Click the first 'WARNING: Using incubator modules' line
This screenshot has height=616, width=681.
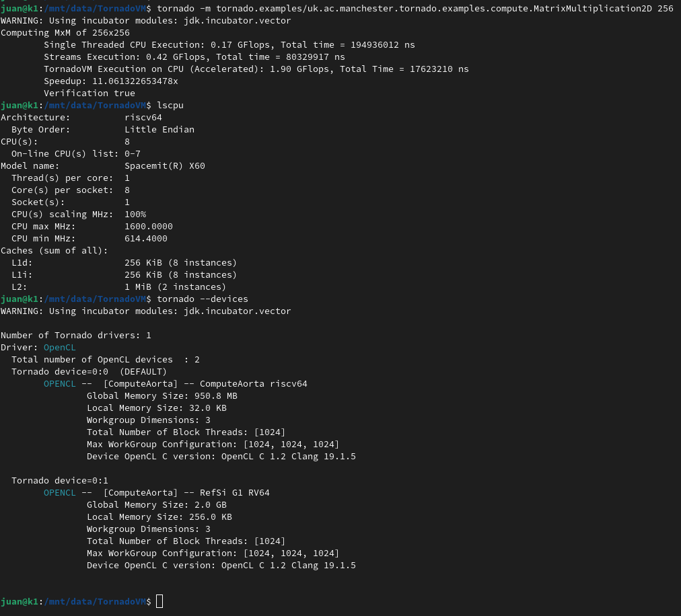click(146, 20)
